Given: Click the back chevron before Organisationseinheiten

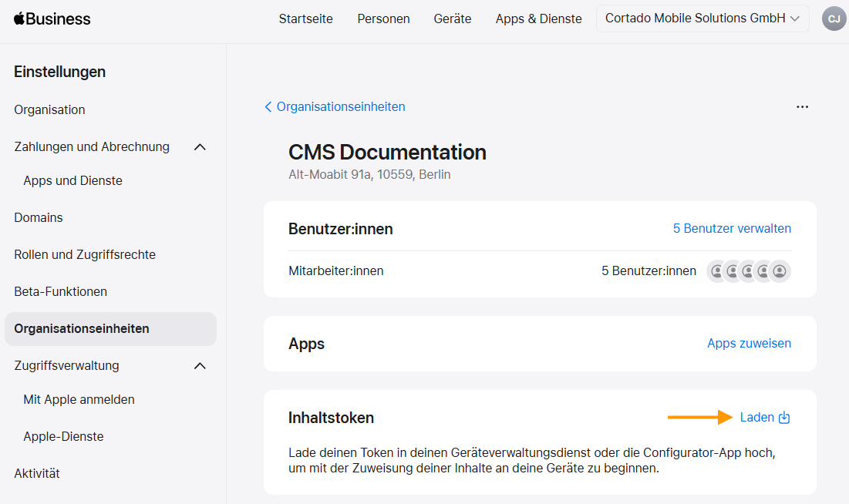Looking at the screenshot, I should click(268, 106).
